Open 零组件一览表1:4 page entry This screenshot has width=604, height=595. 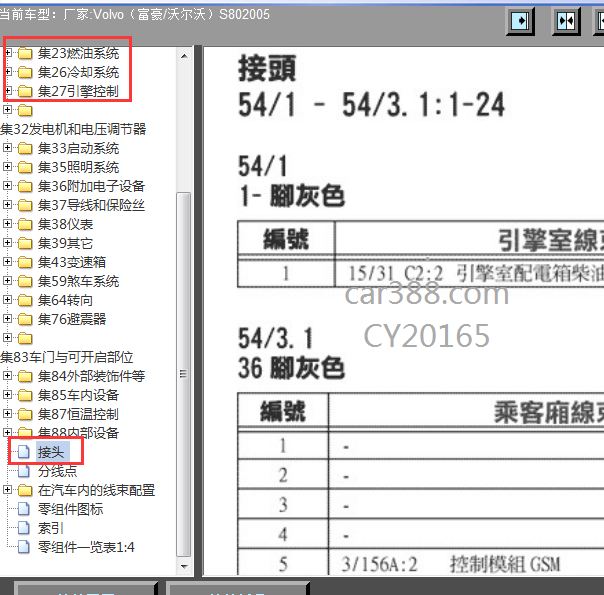86,547
